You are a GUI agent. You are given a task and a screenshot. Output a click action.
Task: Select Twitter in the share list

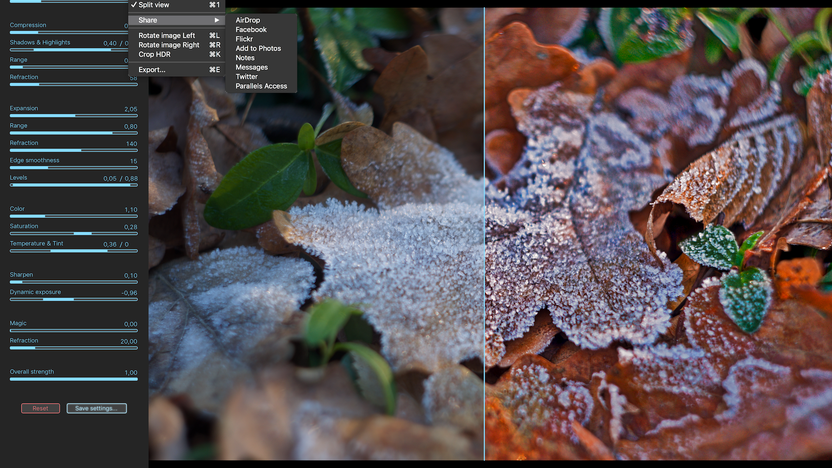[247, 76]
